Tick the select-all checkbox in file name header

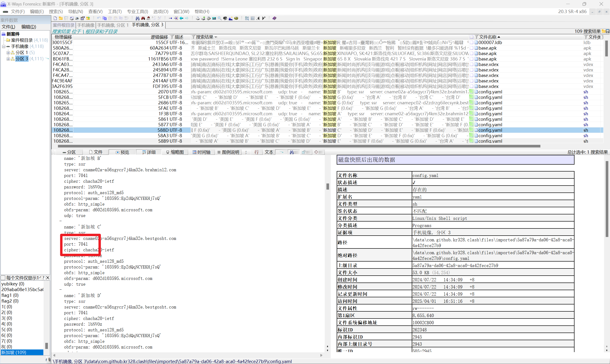click(471, 37)
